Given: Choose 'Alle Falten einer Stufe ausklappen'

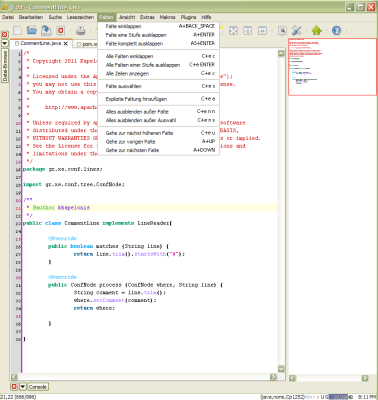Looking at the screenshot, I should tap(159, 65).
